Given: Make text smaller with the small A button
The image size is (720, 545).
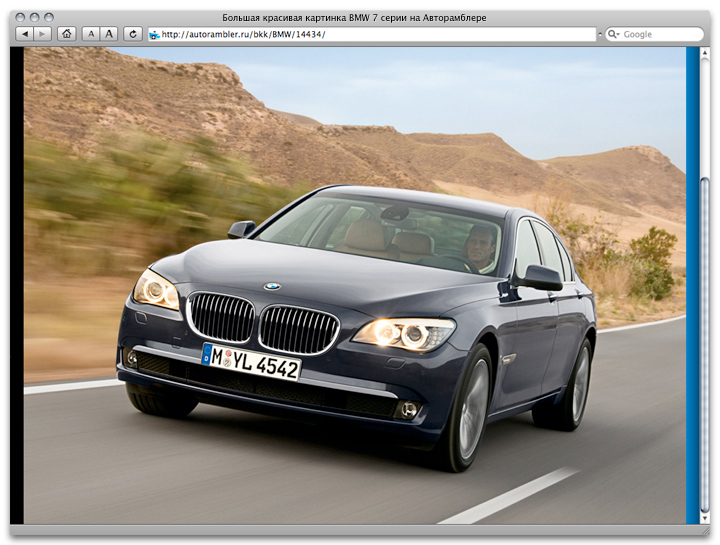Looking at the screenshot, I should [x=91, y=34].
